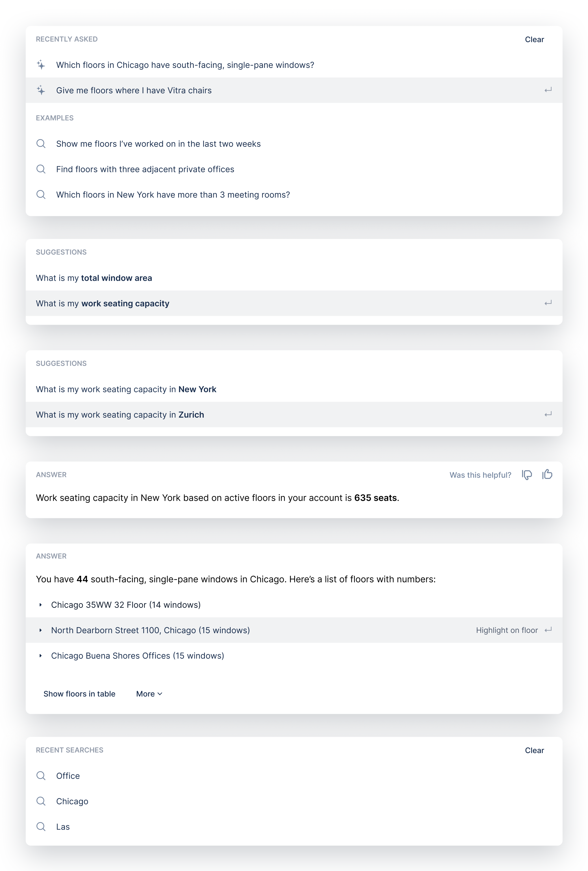
Task: Click the search icon next to 'Find floors with three adjacent private offices'
Action: pyautogui.click(x=41, y=169)
